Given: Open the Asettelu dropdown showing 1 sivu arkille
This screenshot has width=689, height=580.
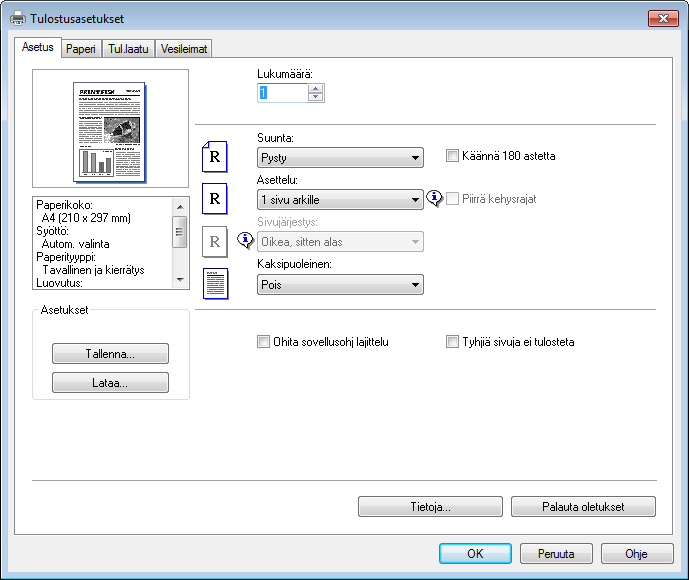Looking at the screenshot, I should pos(340,199).
